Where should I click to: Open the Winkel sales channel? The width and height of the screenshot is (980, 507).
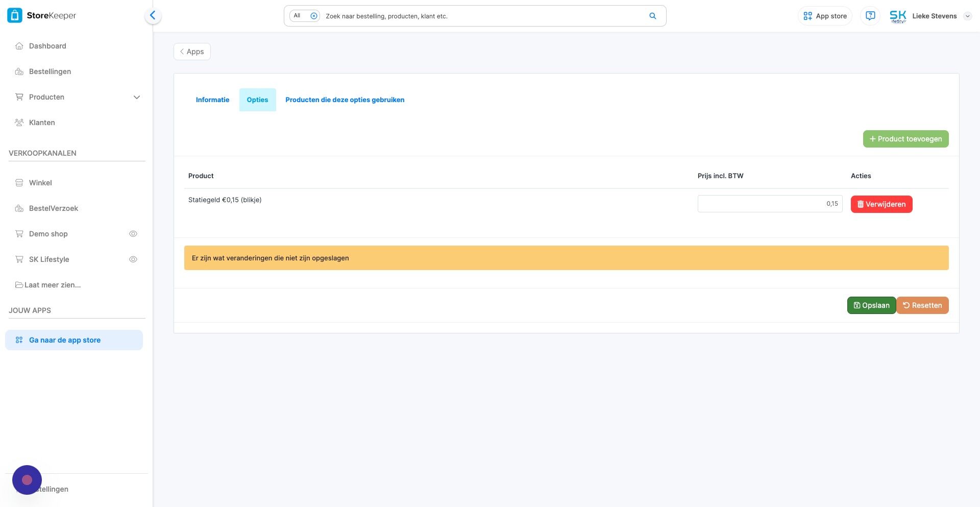coord(40,183)
